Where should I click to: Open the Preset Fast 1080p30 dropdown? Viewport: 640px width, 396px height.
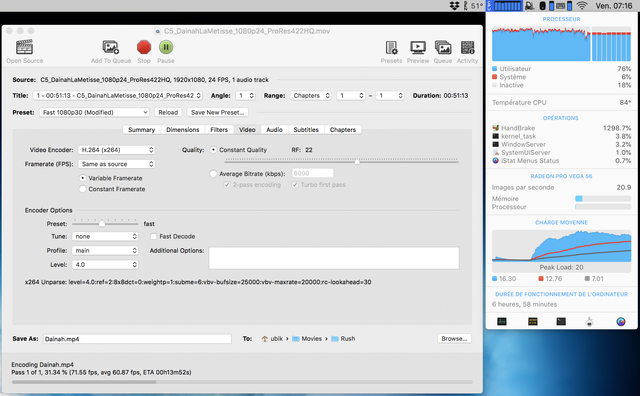coord(94,112)
